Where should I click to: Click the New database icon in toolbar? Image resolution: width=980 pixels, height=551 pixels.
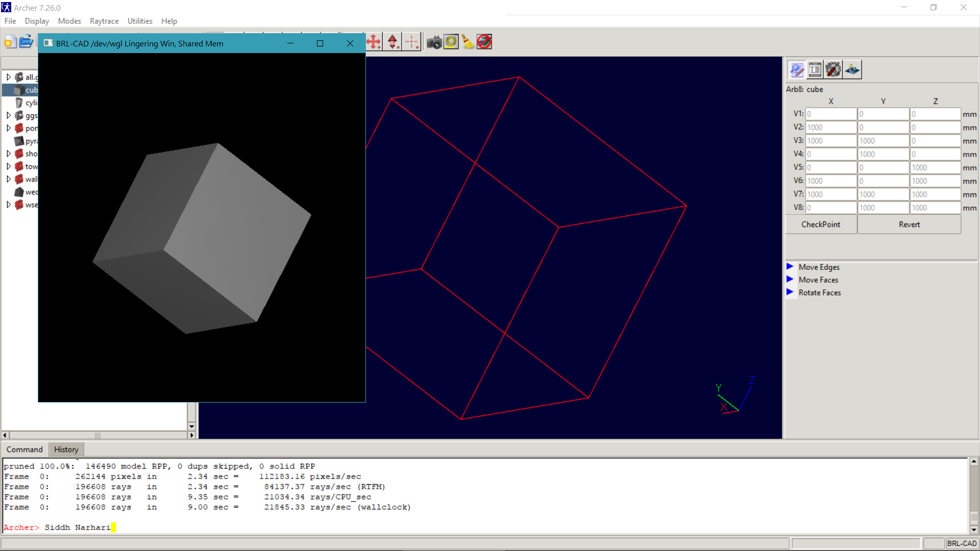[x=10, y=42]
